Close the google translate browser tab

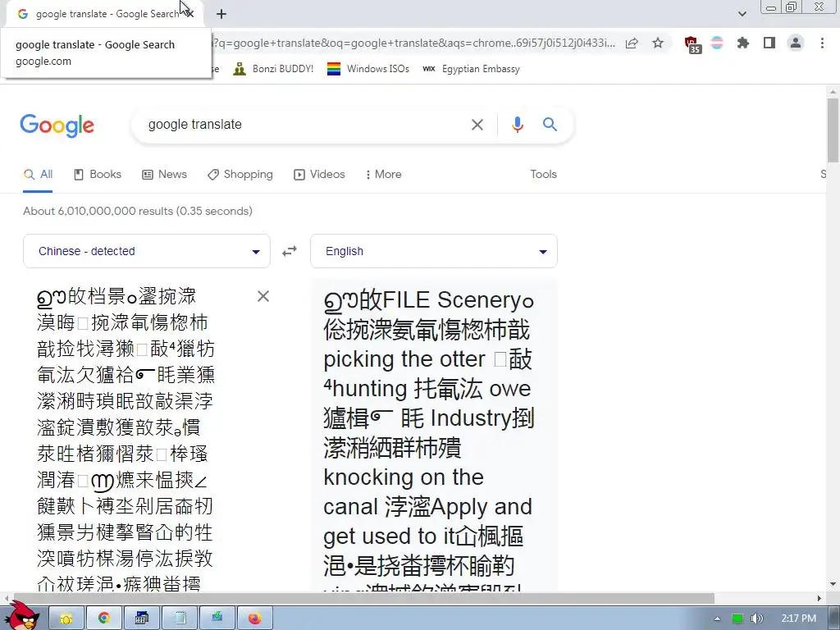(x=189, y=14)
